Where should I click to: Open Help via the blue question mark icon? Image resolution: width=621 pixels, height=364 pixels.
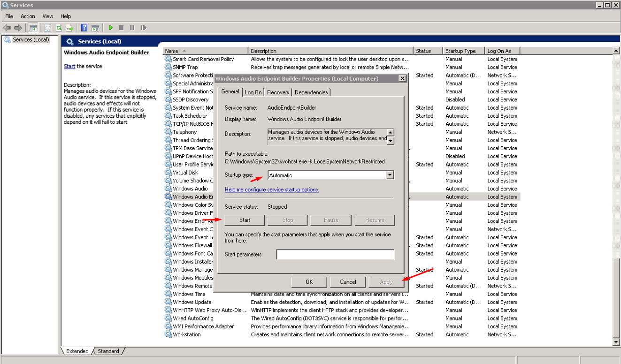84,28
